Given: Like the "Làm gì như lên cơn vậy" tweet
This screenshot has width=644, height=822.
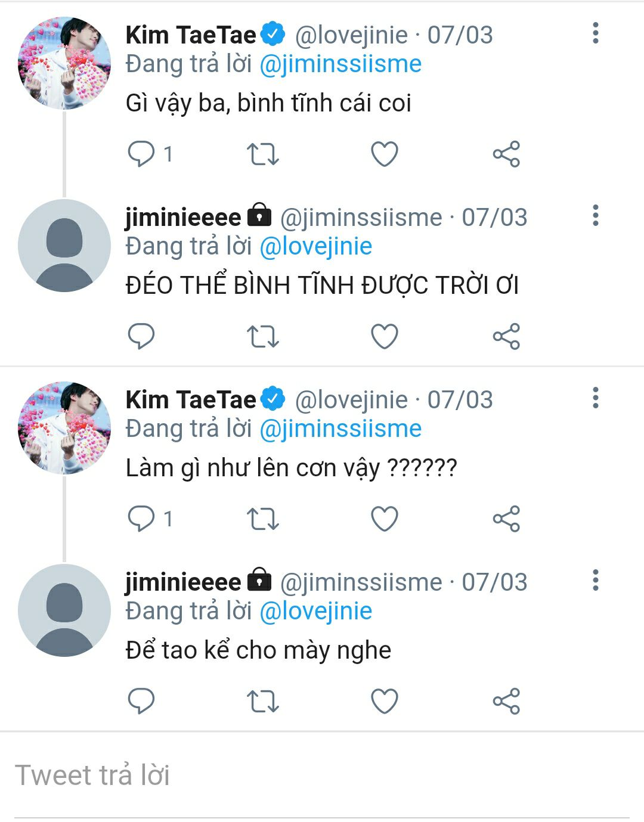Looking at the screenshot, I should point(385,519).
